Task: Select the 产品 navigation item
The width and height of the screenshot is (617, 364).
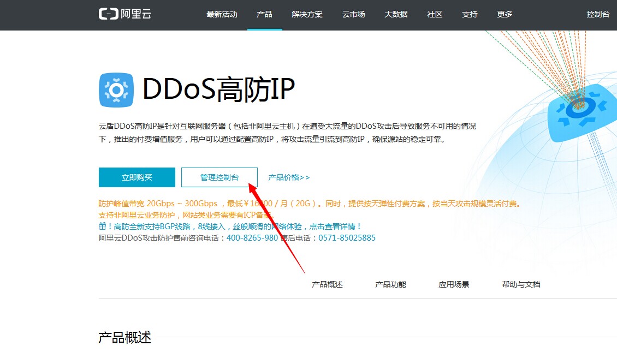Action: click(x=264, y=15)
